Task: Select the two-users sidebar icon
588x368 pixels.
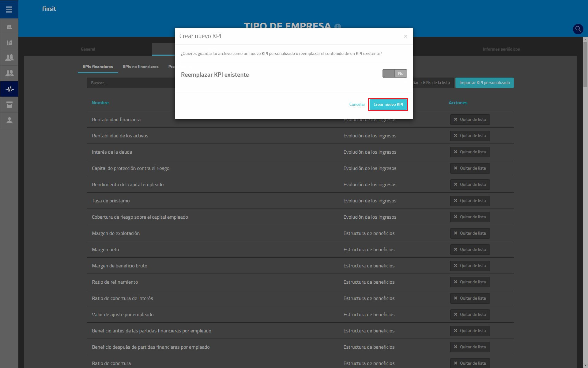Action: [9, 58]
